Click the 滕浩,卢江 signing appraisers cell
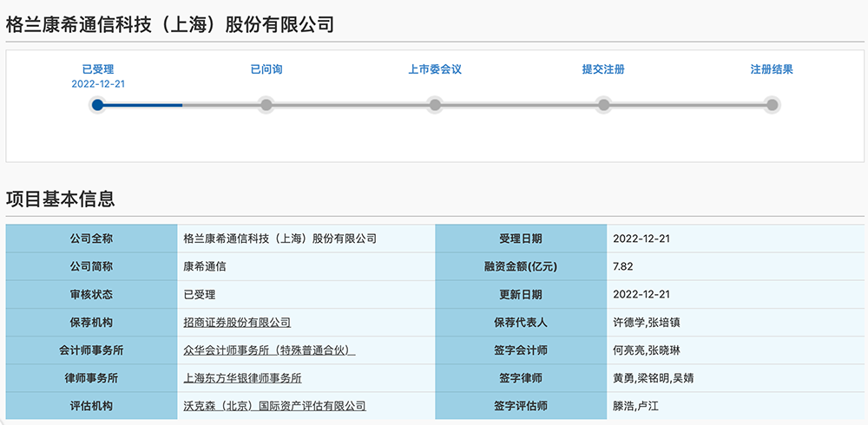 635,406
